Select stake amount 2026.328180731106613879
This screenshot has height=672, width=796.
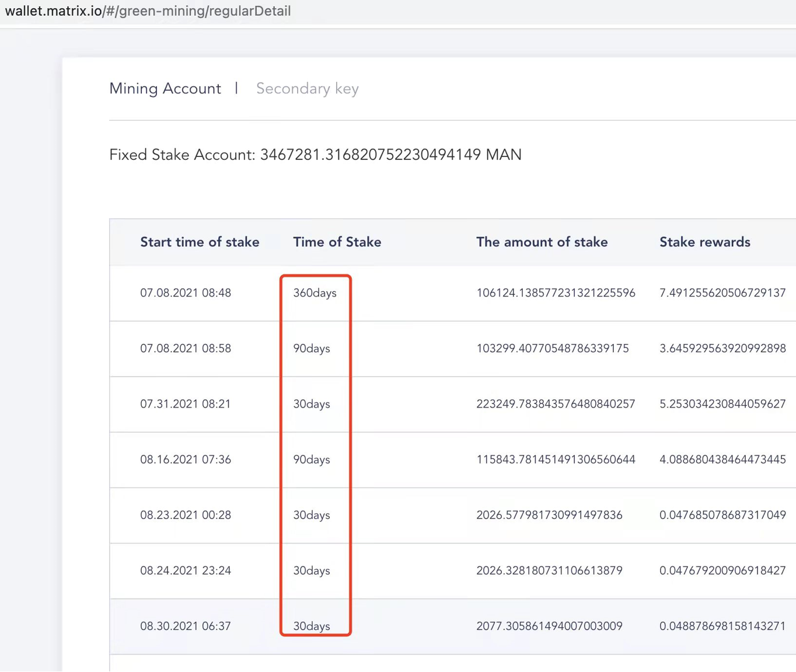click(549, 570)
